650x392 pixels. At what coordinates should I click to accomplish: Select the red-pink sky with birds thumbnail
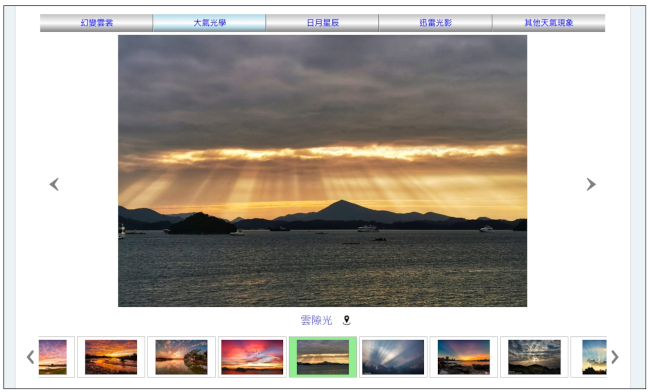252,357
